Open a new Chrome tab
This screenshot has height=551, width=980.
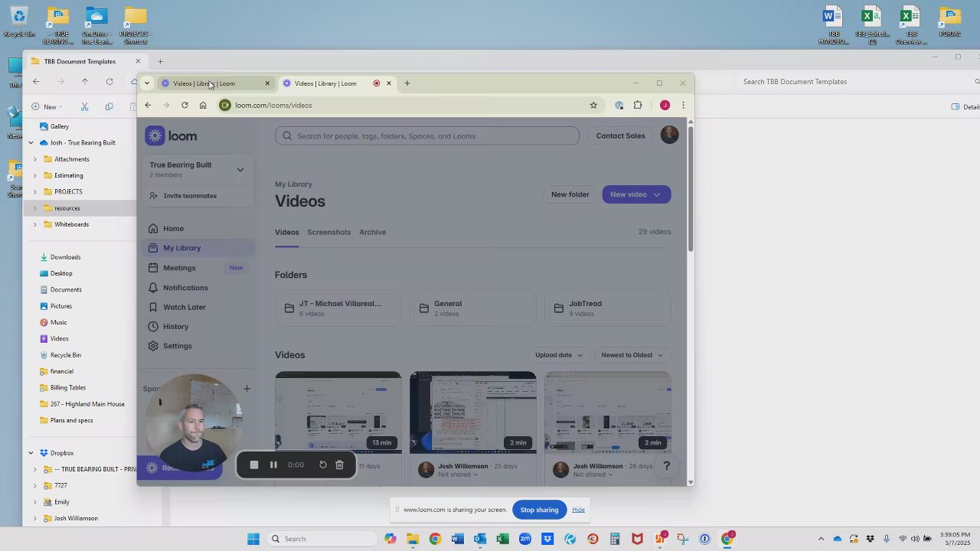tap(407, 83)
